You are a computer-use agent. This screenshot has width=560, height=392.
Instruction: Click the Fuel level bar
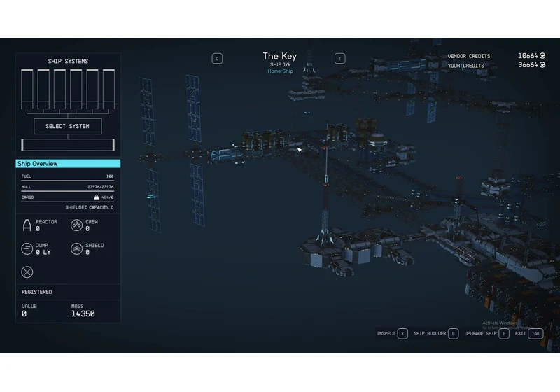(67, 181)
